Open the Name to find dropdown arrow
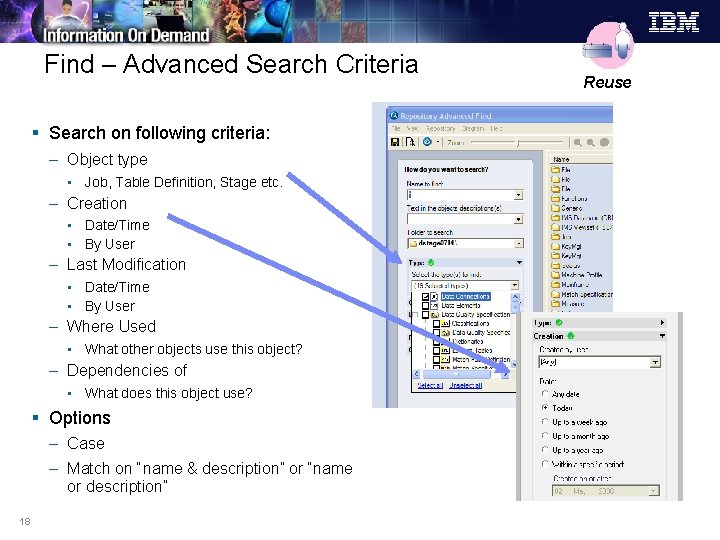This screenshot has height=540, width=720. (x=518, y=195)
